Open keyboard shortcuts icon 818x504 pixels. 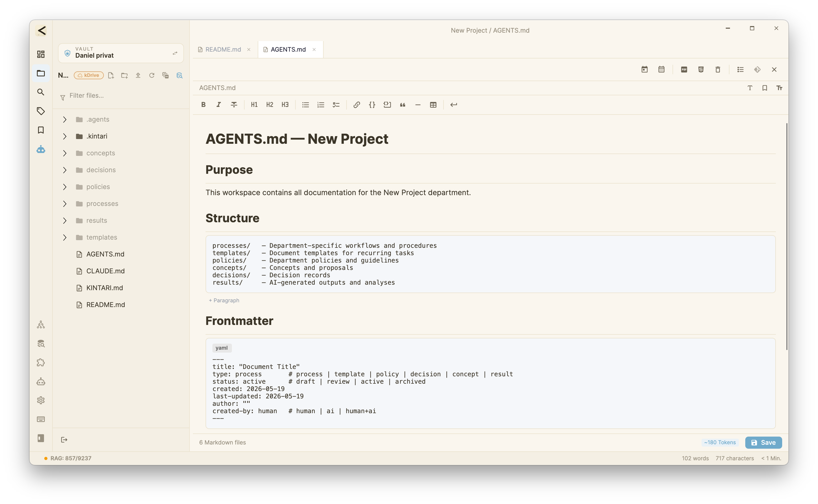pyautogui.click(x=41, y=419)
